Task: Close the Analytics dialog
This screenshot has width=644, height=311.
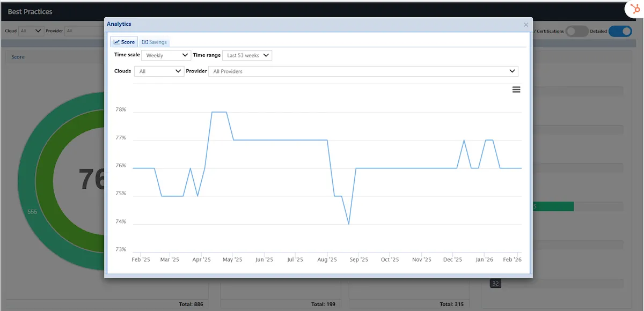Action: point(526,25)
